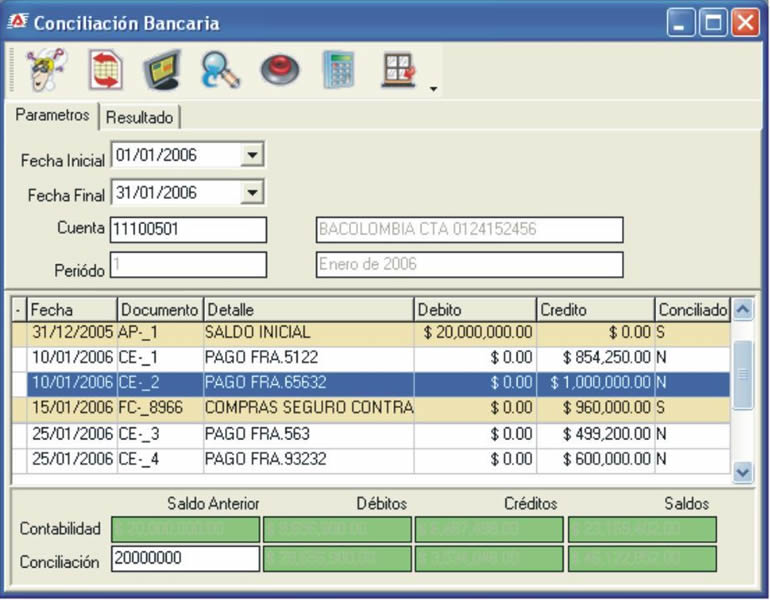Screen dimensions: 770x600
Task: Click the BACOLOMBIA CTA 0124152456 field
Action: (469, 229)
